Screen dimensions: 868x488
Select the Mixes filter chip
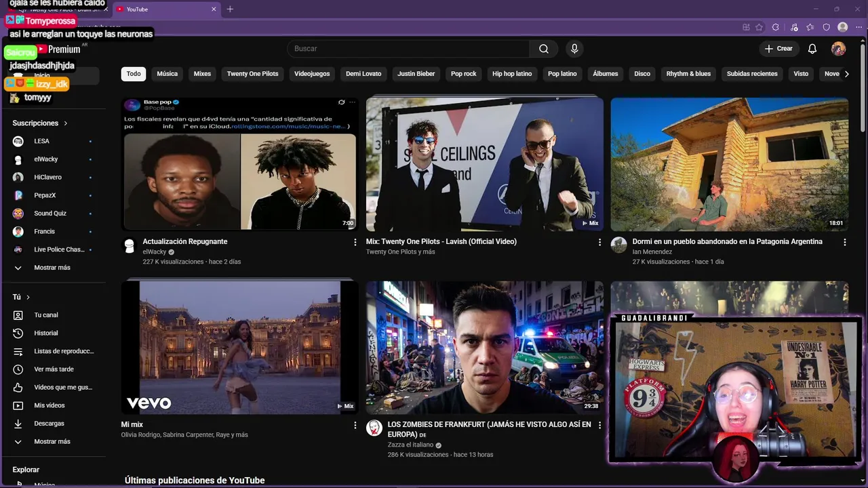coord(202,74)
